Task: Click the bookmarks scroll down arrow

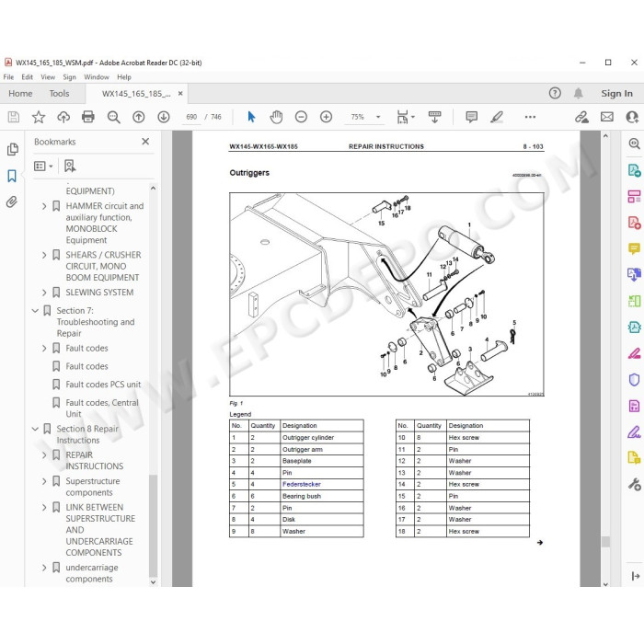Action: click(154, 582)
